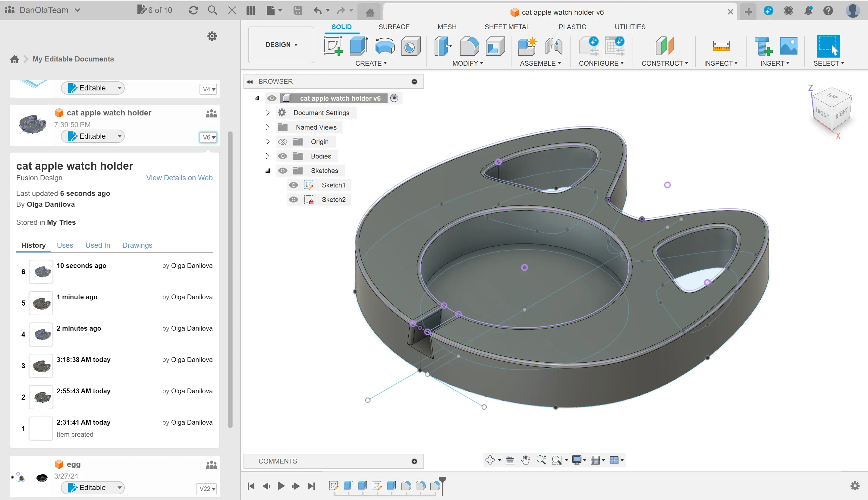This screenshot has width=868, height=500.
Task: Open the CREATE menu dropdown
Action: pyautogui.click(x=371, y=63)
